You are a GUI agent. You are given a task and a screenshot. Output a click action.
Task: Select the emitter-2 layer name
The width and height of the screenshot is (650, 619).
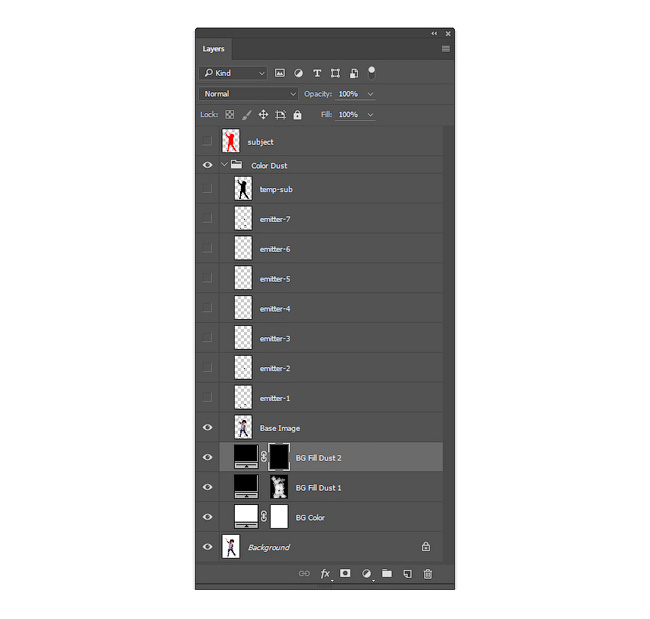tap(275, 369)
